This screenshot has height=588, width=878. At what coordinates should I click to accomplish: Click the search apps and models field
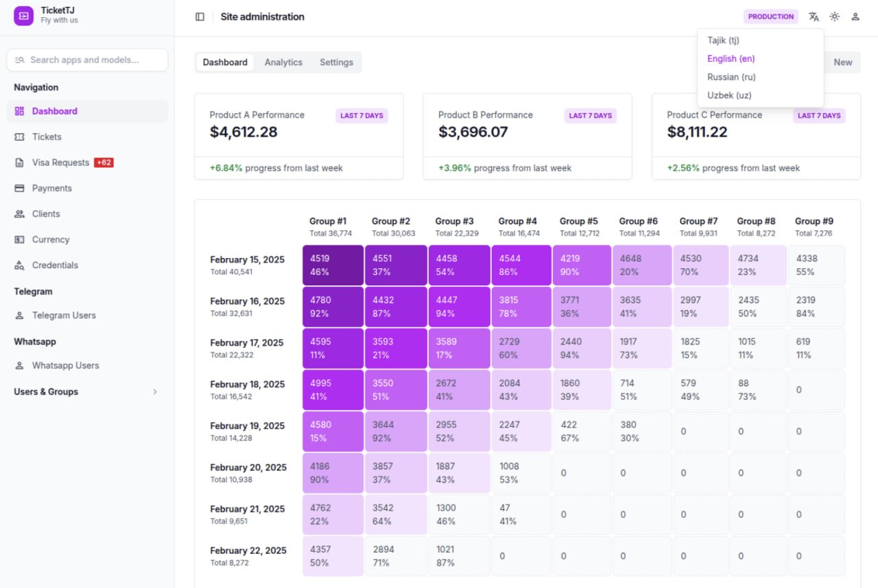pyautogui.click(x=87, y=60)
